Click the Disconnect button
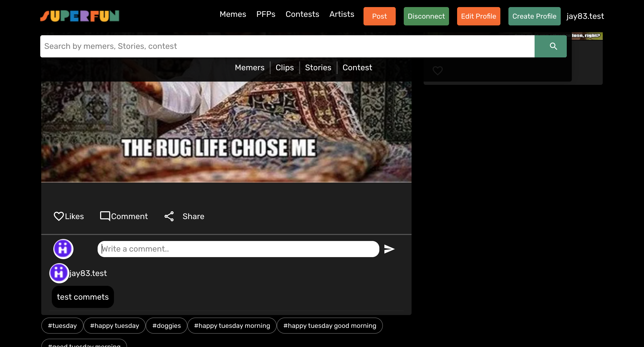 click(426, 16)
